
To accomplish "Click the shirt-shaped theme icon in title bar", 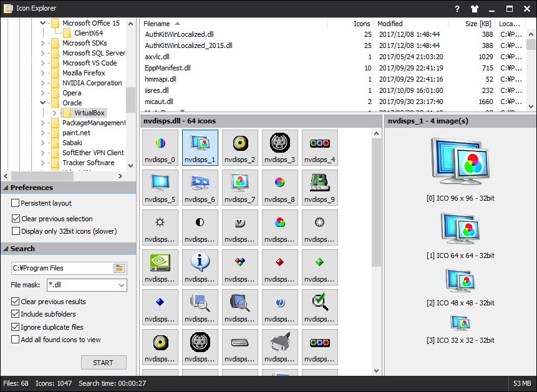I will 475,9.
